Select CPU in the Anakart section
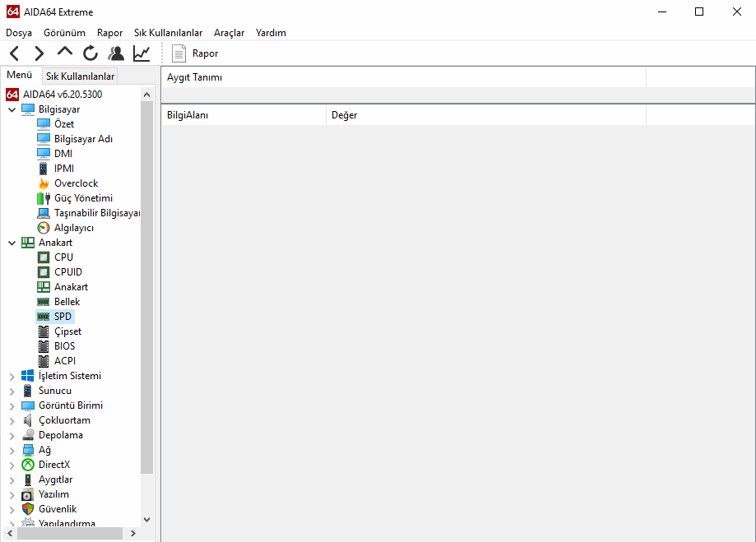Screen dimensions: 756x542 point(62,257)
